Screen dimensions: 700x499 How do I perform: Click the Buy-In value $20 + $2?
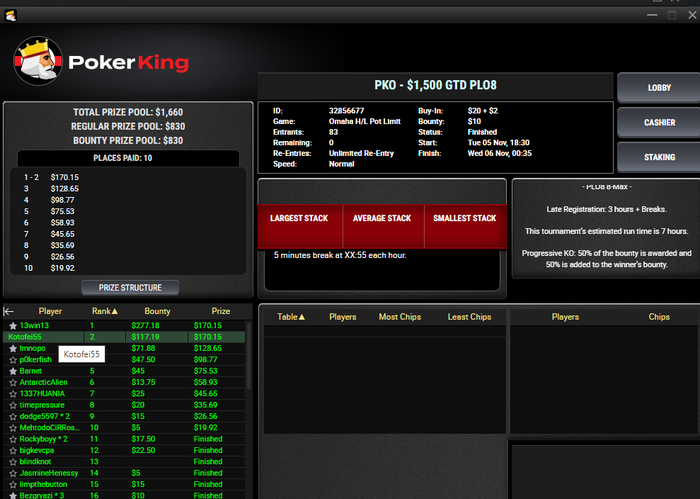coord(483,111)
